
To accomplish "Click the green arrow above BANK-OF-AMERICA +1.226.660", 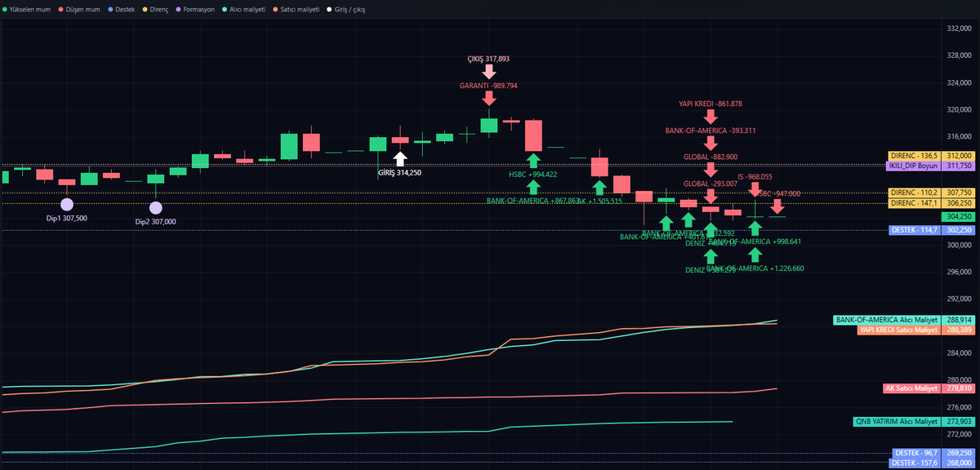I will pos(755,255).
